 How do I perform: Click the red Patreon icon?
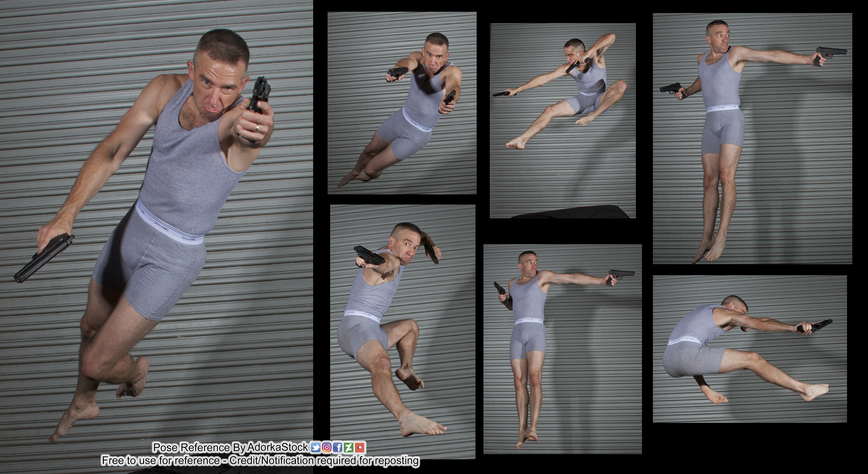360,447
